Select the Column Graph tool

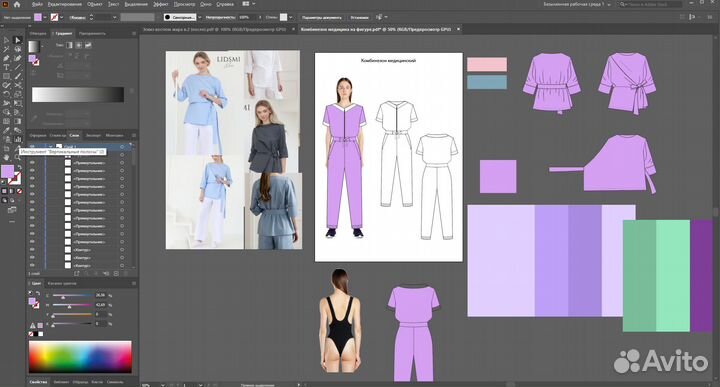(x=17, y=139)
